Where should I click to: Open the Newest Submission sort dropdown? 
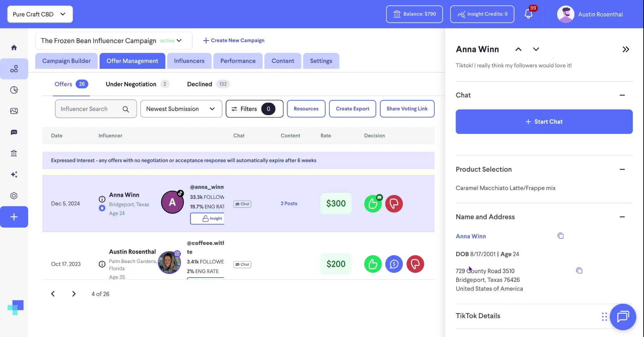(x=181, y=109)
